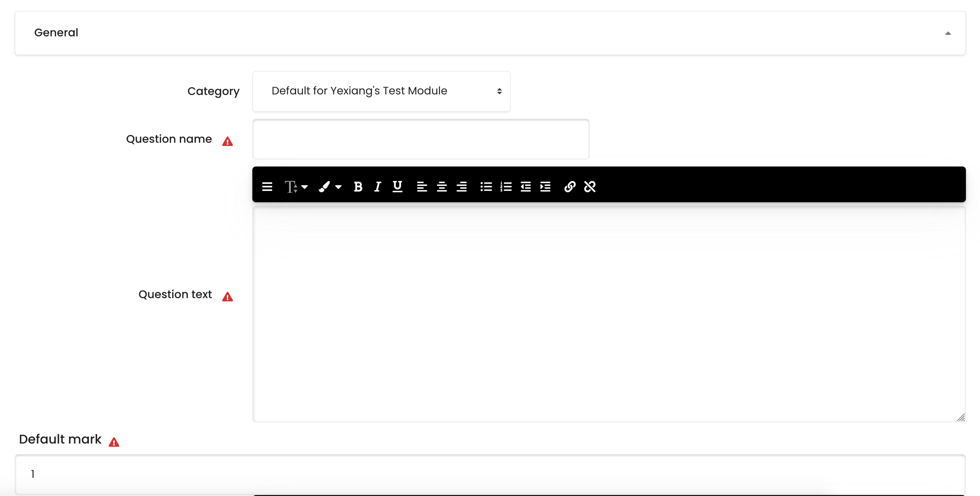980x496 pixels.
Task: Create a numbered list in the editor
Action: point(506,186)
